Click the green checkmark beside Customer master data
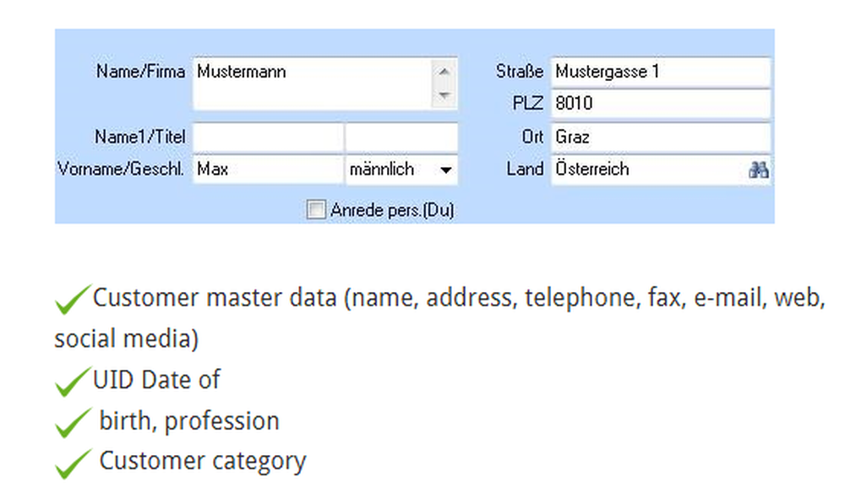845x504 pixels. [73, 300]
